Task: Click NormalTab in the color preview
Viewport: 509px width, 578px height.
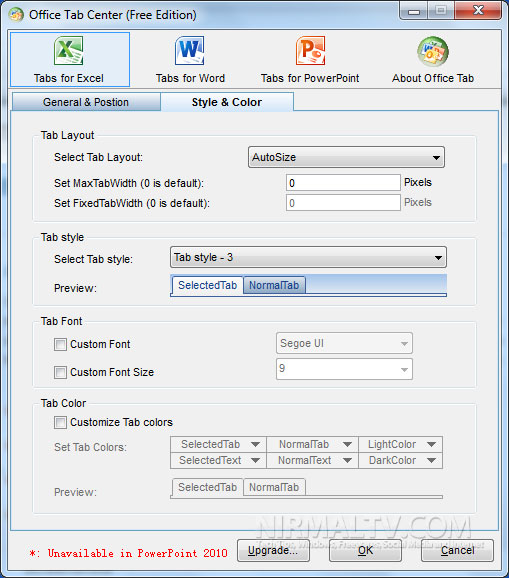Action: click(x=274, y=487)
